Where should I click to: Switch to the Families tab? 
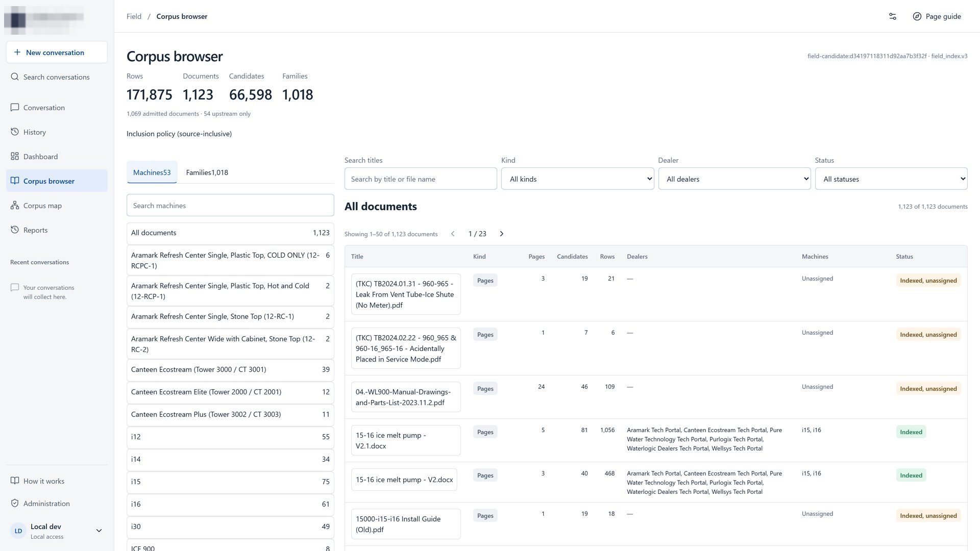click(x=207, y=172)
